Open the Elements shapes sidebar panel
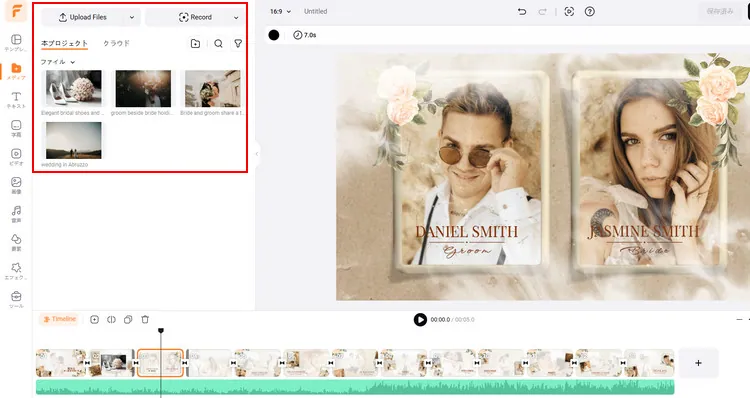 (16, 242)
